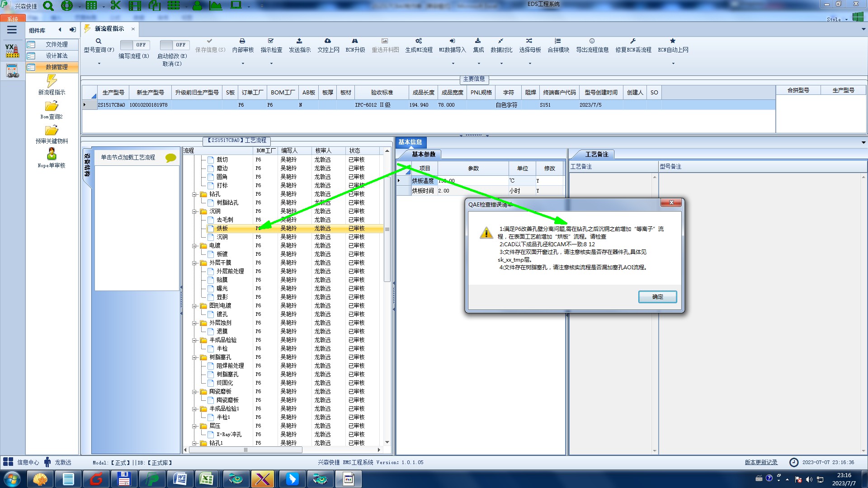
Task: Switch to the 工艺备注 tab
Action: pyautogui.click(x=596, y=154)
